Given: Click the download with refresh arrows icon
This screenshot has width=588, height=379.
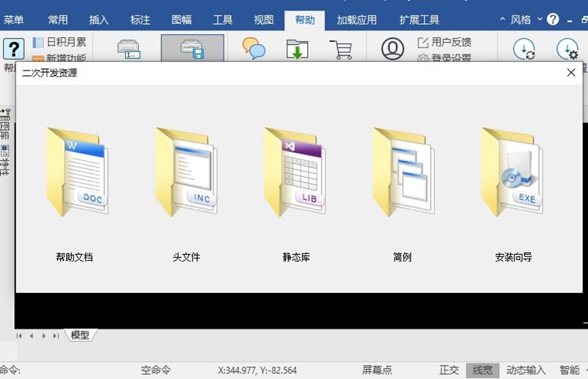Looking at the screenshot, I should click(524, 48).
